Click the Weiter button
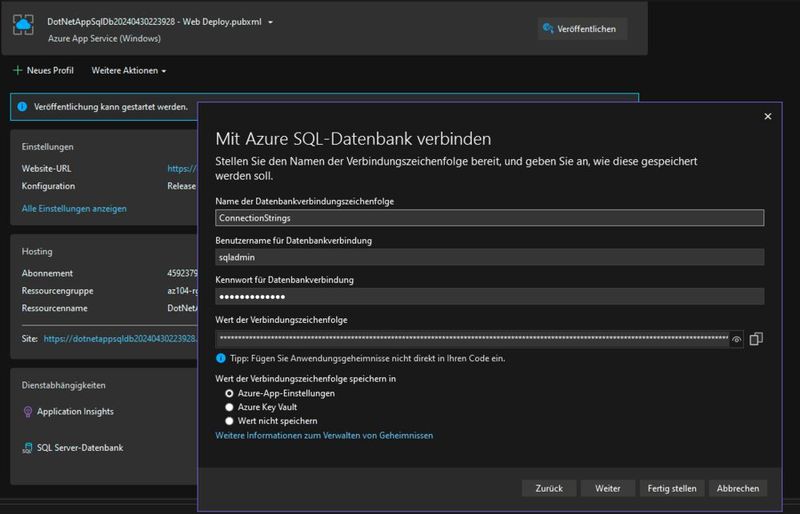The image size is (800, 514). pyautogui.click(x=608, y=489)
